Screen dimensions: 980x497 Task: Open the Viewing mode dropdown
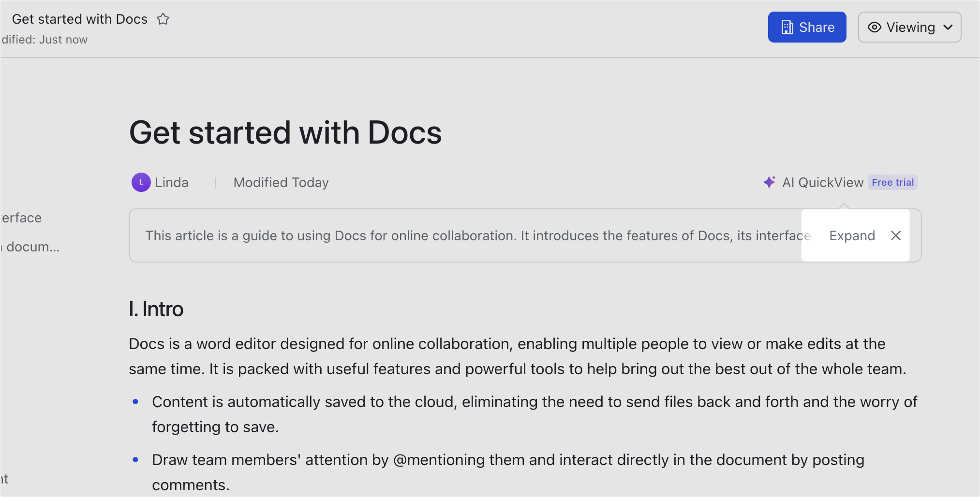[x=909, y=27]
